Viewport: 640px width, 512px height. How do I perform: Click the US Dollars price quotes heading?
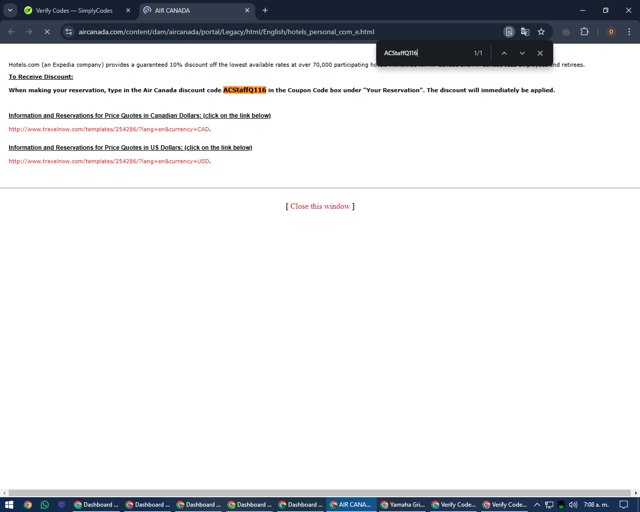130,147
